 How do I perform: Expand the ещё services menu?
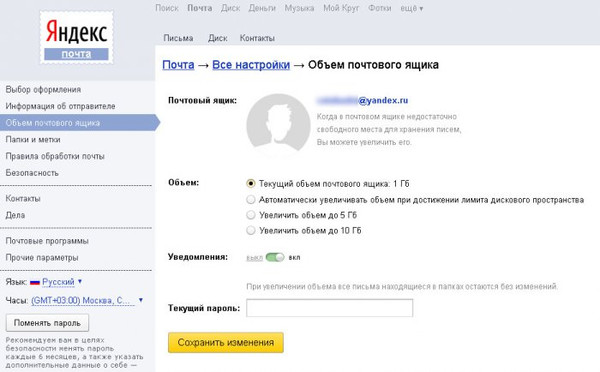point(412,8)
